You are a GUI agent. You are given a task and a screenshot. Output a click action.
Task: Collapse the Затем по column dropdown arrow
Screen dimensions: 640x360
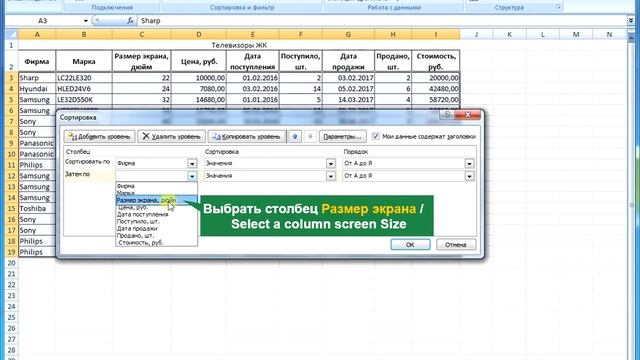point(192,176)
